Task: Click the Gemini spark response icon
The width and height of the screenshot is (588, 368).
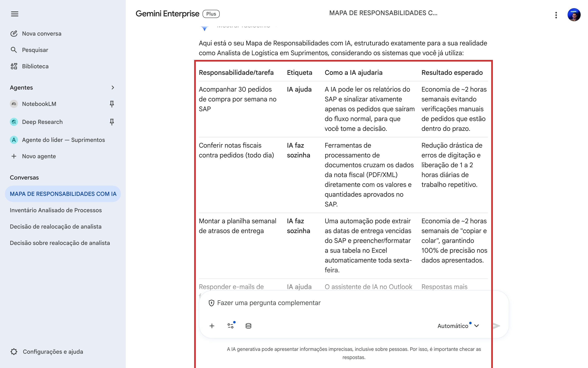Action: (204, 28)
